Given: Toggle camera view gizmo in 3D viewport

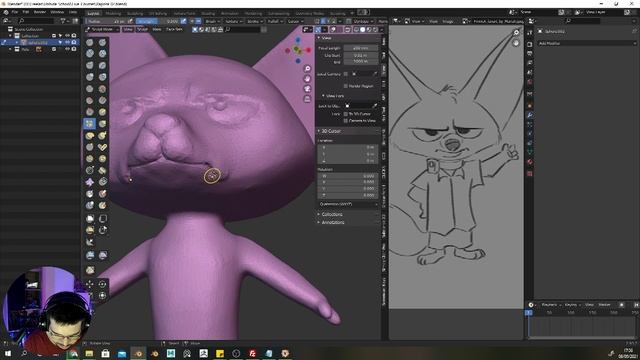Looking at the screenshot, I should 307,89.
